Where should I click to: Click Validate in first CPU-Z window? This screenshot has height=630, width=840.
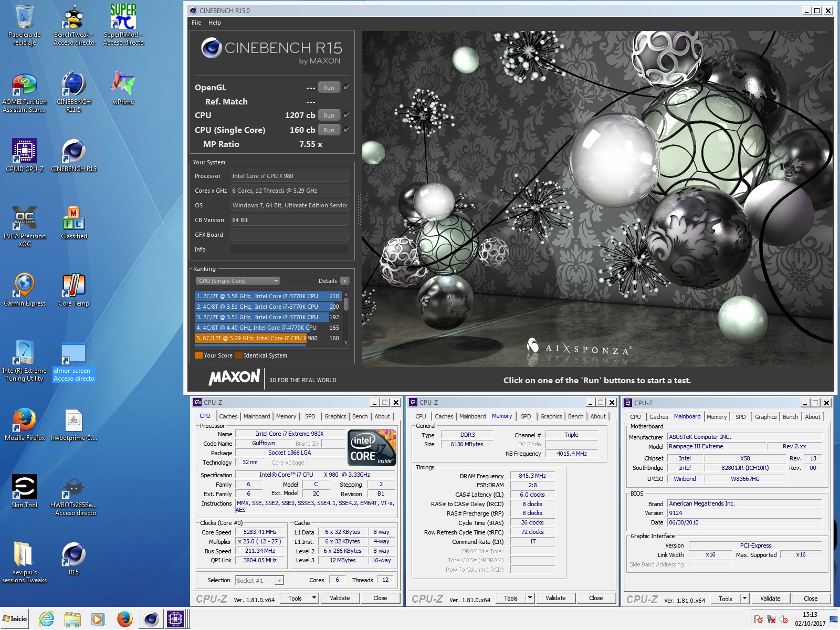click(x=340, y=598)
